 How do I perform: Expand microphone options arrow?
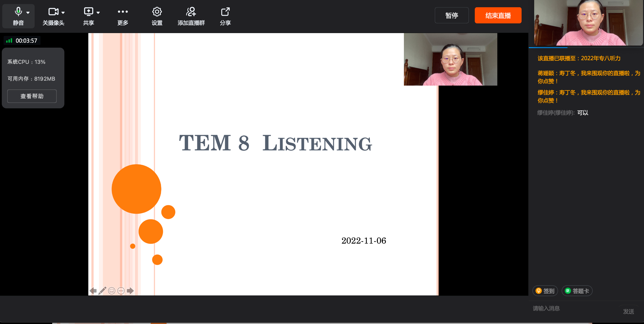click(28, 12)
